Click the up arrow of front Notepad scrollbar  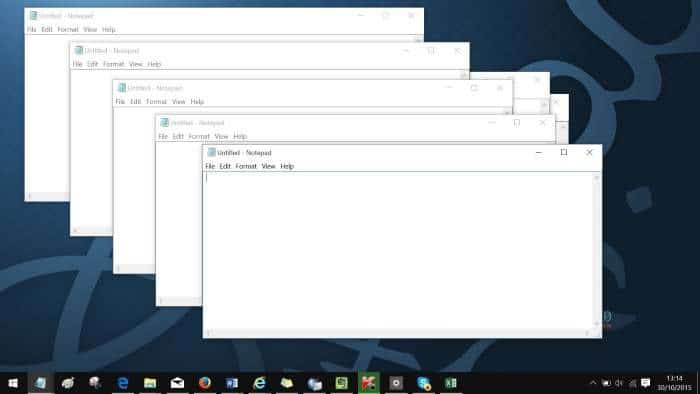tap(597, 178)
